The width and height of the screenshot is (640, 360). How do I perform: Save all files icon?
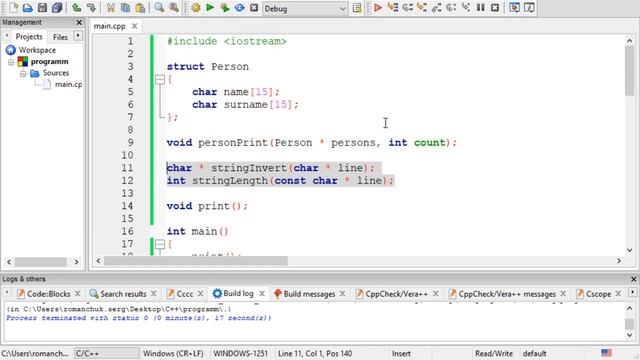coord(57,7)
